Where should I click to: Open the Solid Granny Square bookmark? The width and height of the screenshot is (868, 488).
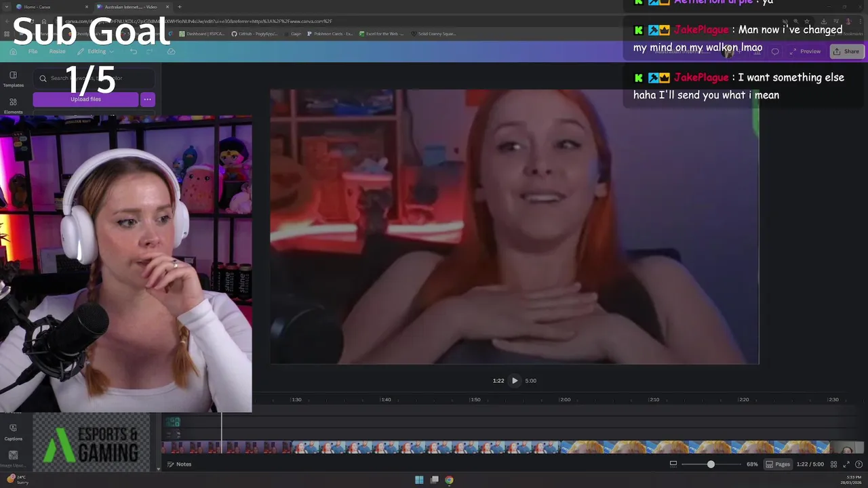click(x=433, y=34)
